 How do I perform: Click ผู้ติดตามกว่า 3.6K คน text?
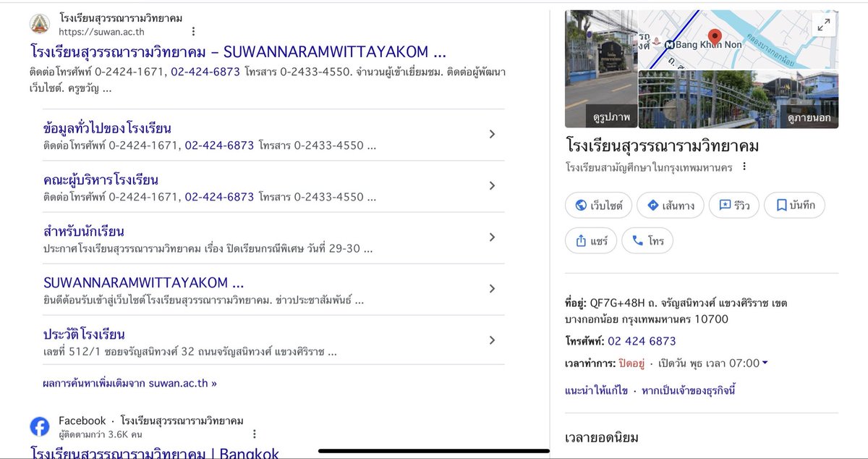(x=101, y=435)
